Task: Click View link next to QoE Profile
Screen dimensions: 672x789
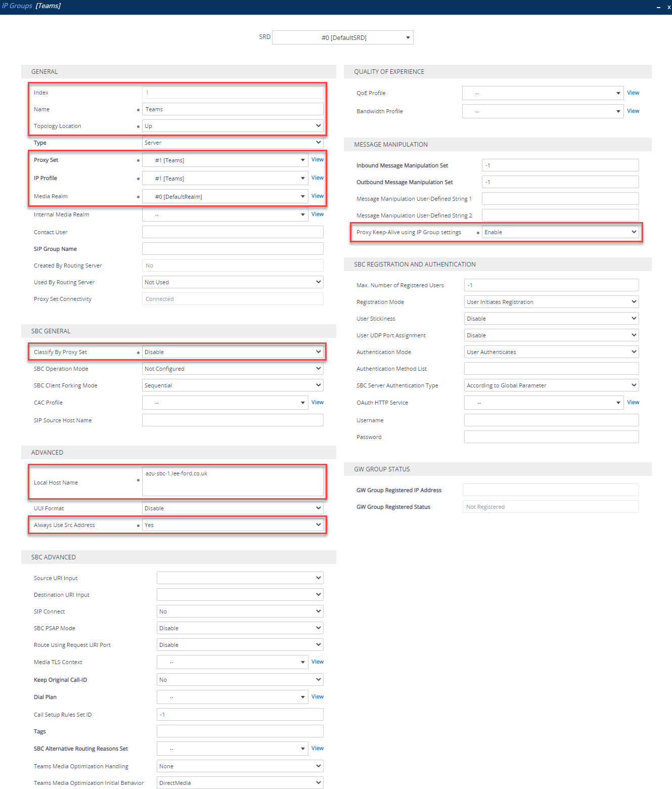Action: click(633, 93)
